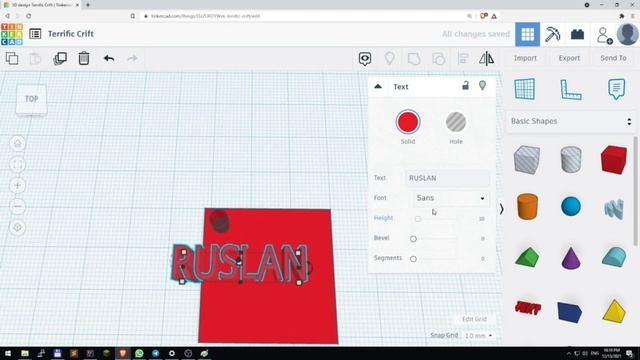Image resolution: width=640 pixels, height=360 pixels.
Task: Click the Show all lightbulb icon
Action: tap(389, 58)
